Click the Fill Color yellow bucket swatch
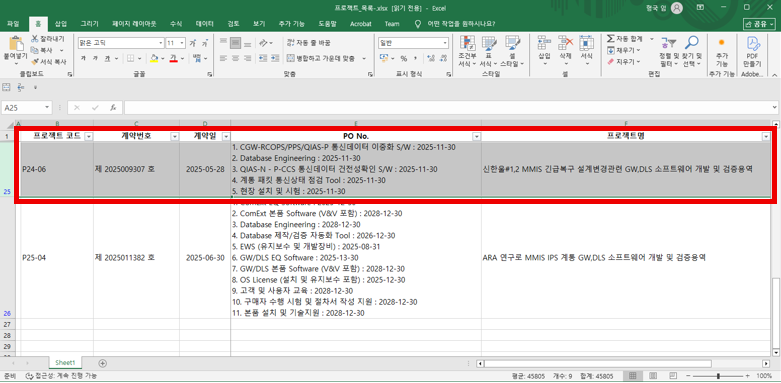This screenshot has height=383, width=781. coord(154,59)
